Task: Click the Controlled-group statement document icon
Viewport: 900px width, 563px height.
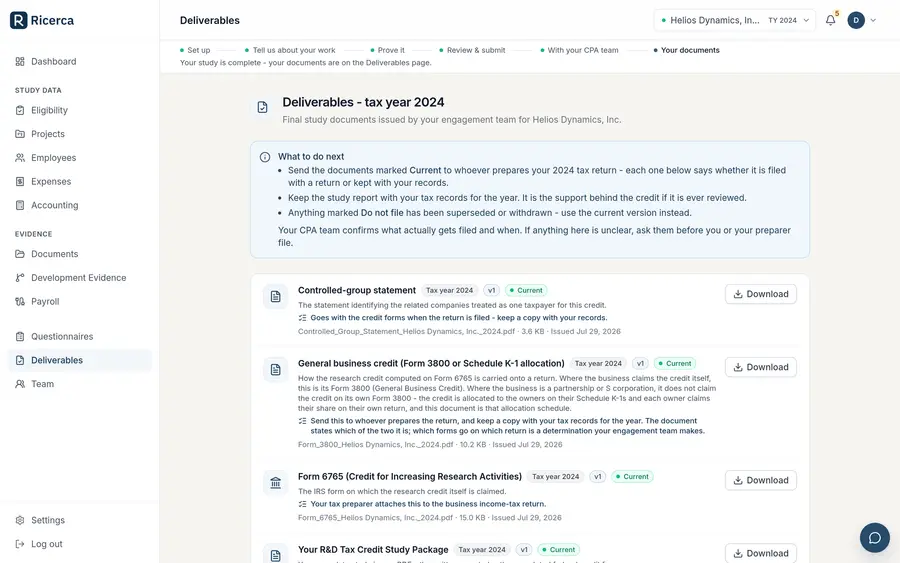Action: coord(276,297)
